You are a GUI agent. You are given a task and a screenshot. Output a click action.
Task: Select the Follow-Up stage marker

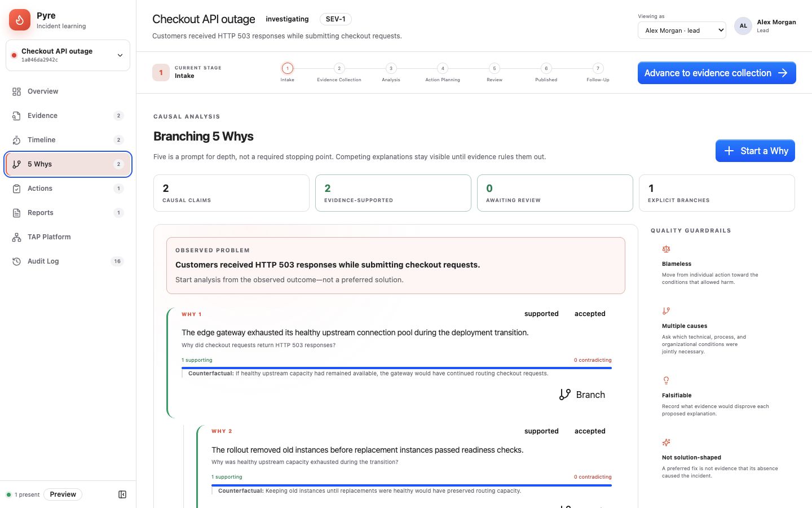point(598,68)
